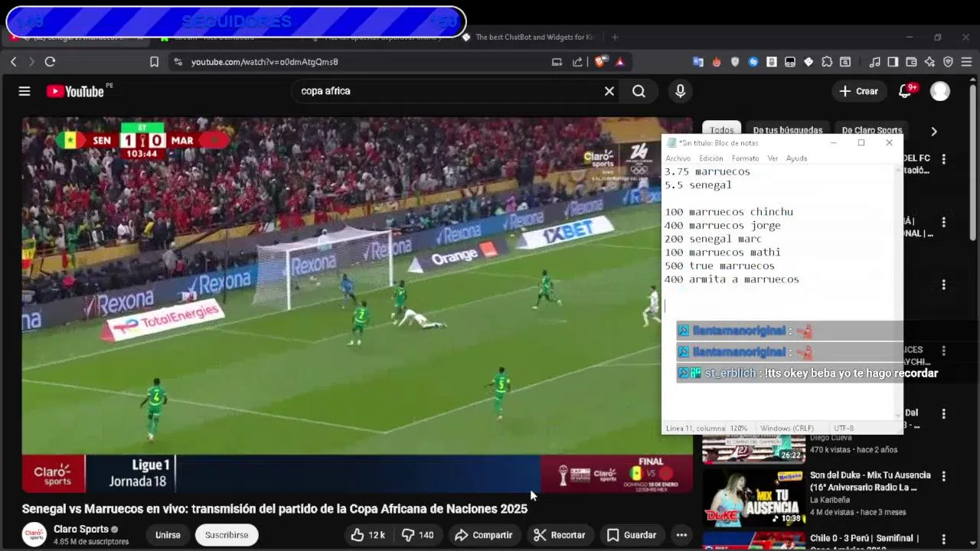The image size is (980, 551).
Task: Open Brave Shields lion icon
Action: click(602, 62)
